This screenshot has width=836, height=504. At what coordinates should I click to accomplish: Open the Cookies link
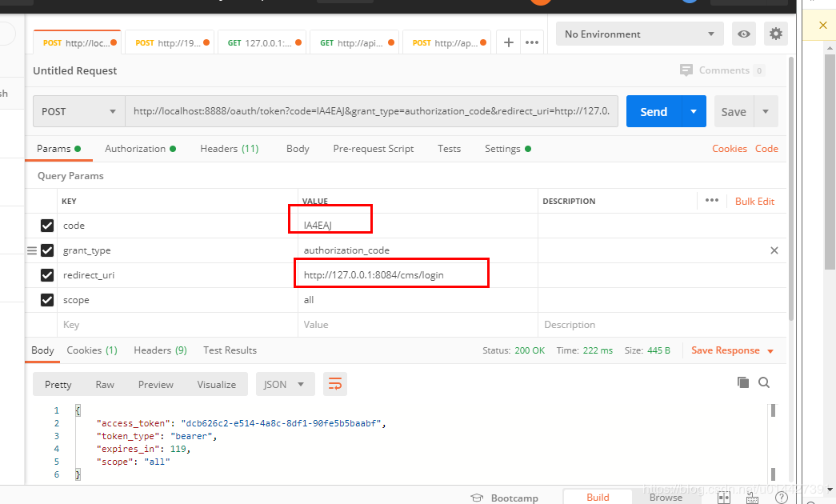pos(730,149)
